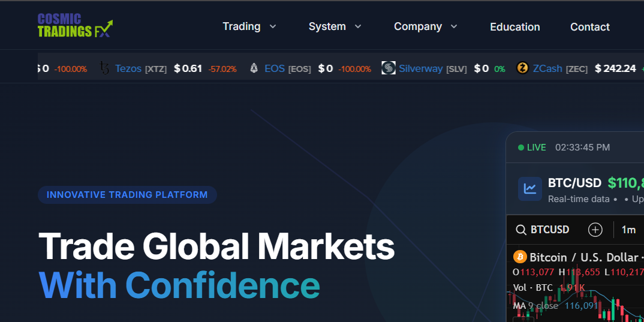Click the Silverway coin icon
644x322 pixels.
pos(388,68)
